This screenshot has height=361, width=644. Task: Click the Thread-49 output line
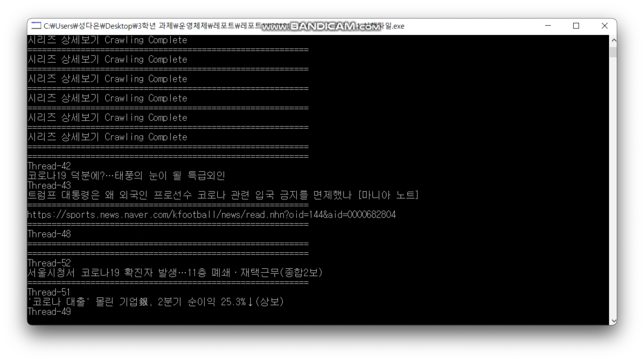point(49,312)
